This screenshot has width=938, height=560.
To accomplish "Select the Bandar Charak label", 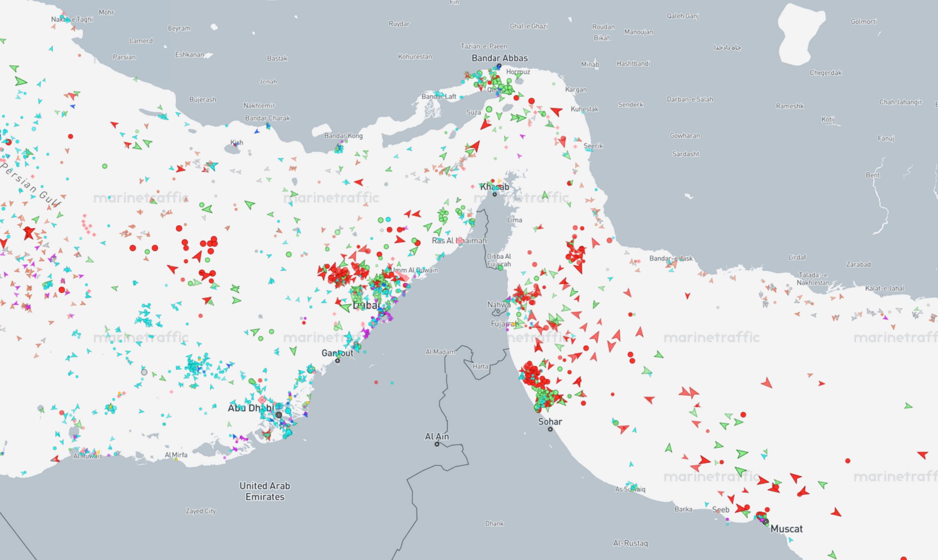I will pyautogui.click(x=267, y=118).
